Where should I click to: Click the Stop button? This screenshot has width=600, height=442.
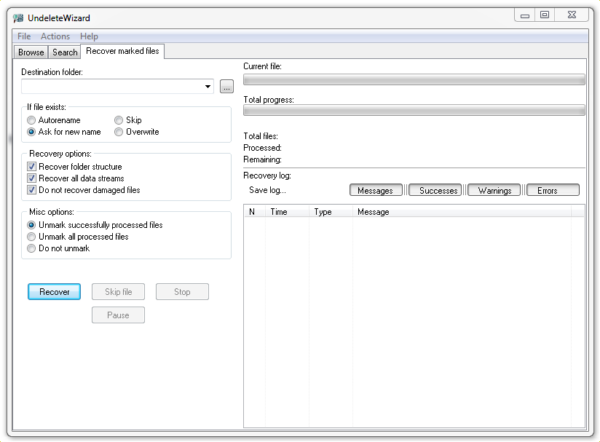point(182,292)
